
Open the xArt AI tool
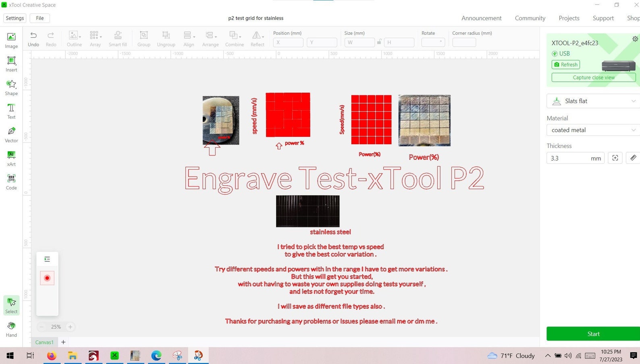11,158
